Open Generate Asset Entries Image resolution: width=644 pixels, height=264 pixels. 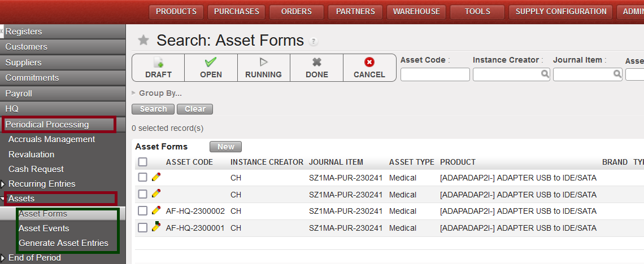point(64,243)
